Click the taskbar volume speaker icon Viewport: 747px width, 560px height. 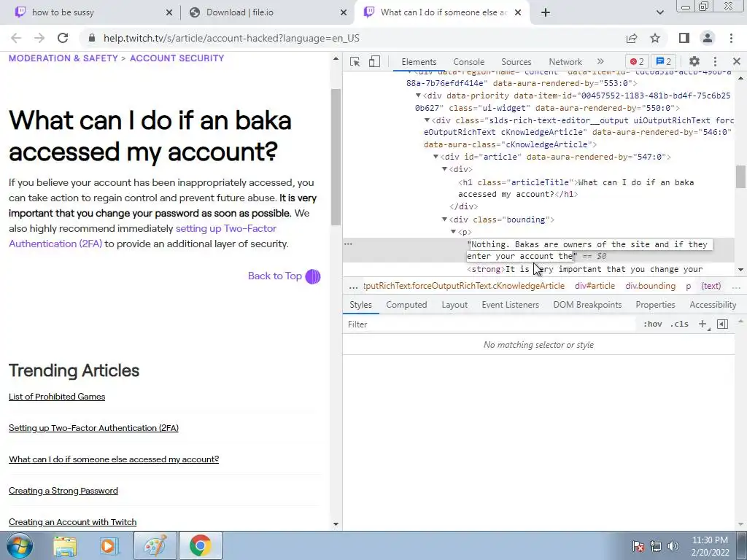tap(673, 545)
